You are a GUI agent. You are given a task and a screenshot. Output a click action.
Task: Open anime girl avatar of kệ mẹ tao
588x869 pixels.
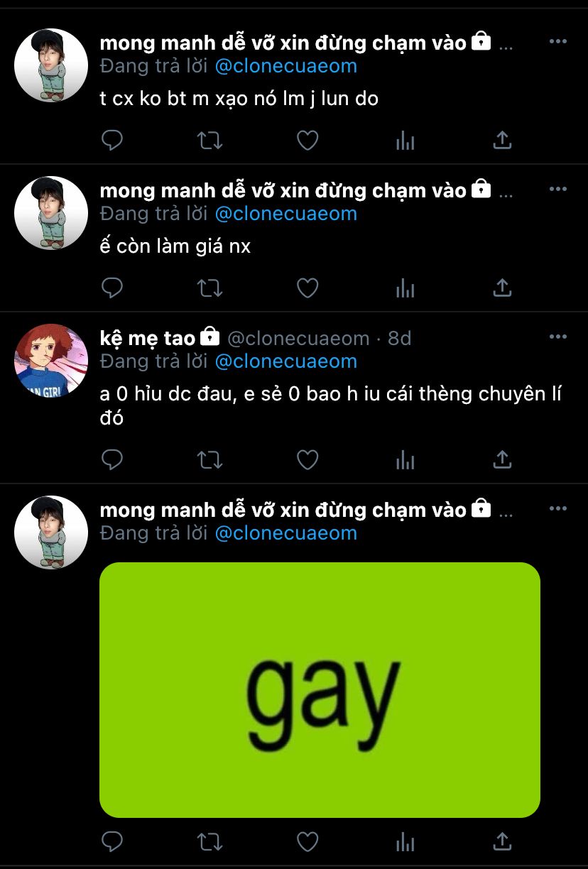point(51,361)
